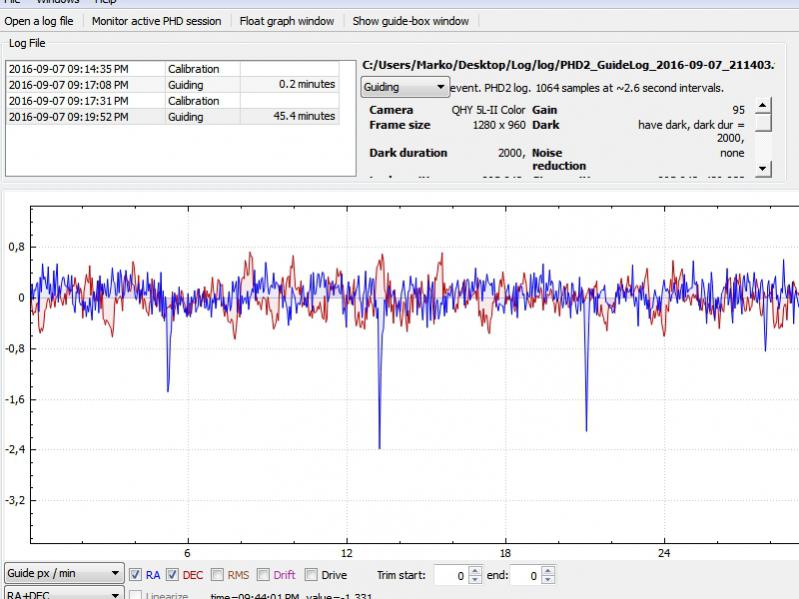The image size is (799, 599).
Task: Click Monitor active PHD session
Action: point(156,21)
